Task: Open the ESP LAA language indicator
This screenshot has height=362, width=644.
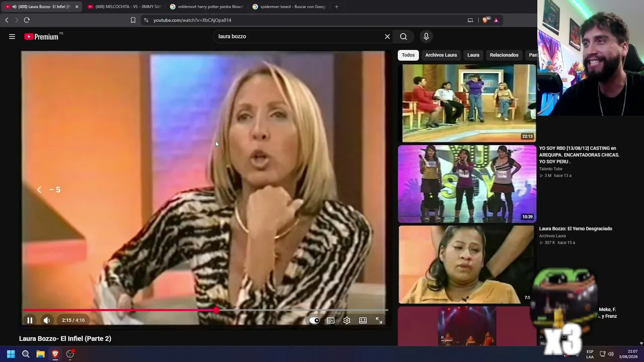Action: coord(590,354)
